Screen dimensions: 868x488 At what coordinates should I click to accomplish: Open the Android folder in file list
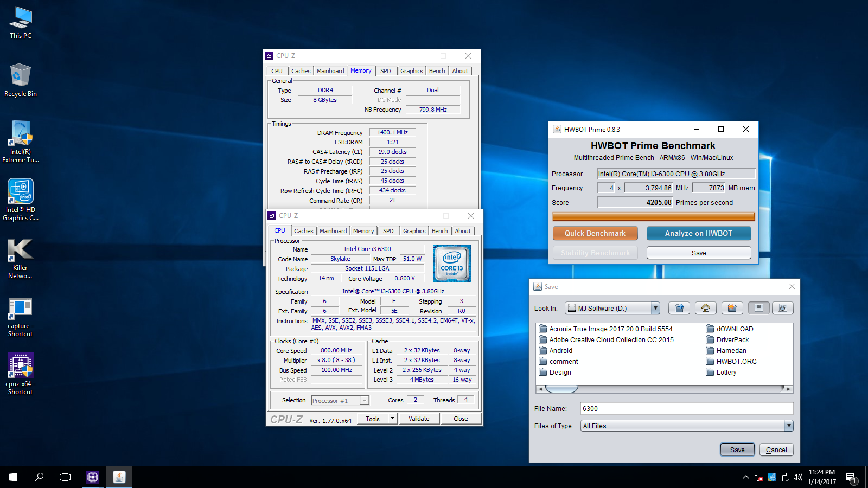point(556,351)
